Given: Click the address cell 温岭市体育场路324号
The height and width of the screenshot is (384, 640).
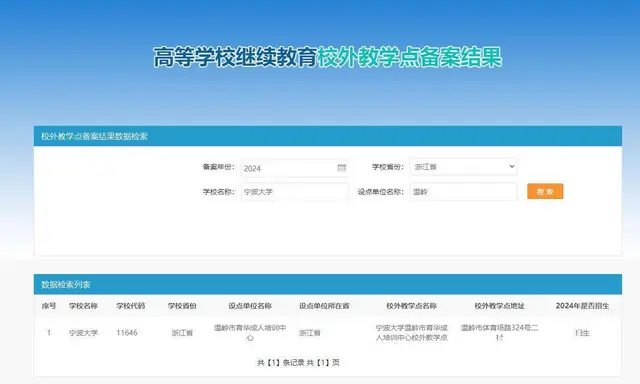Looking at the screenshot, I should click(499, 333).
